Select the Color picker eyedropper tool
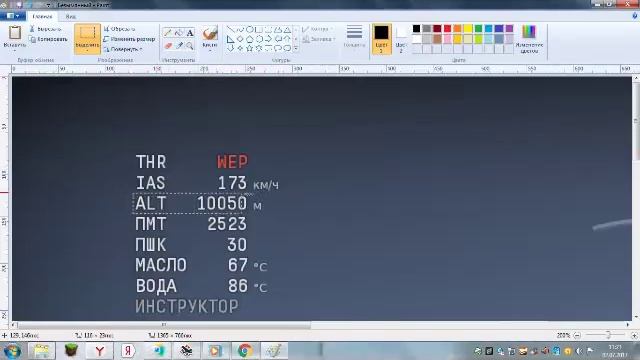Viewport: 640px width, 360px height. click(x=179, y=46)
